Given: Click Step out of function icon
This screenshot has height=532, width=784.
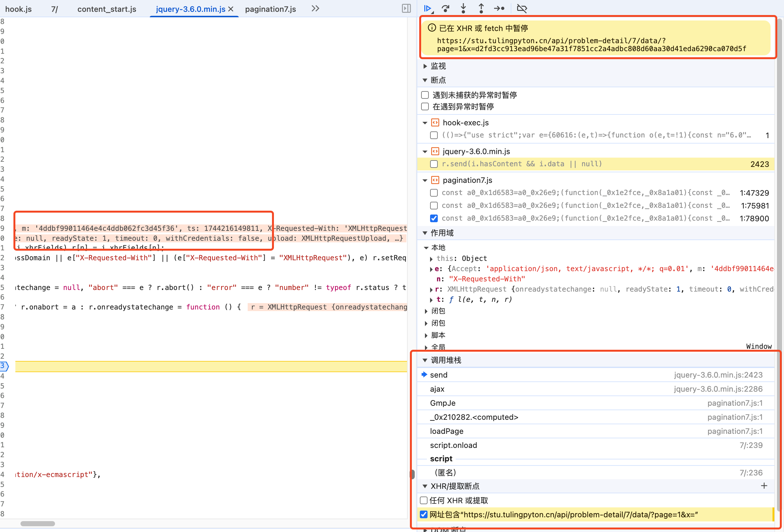Looking at the screenshot, I should (481, 8).
